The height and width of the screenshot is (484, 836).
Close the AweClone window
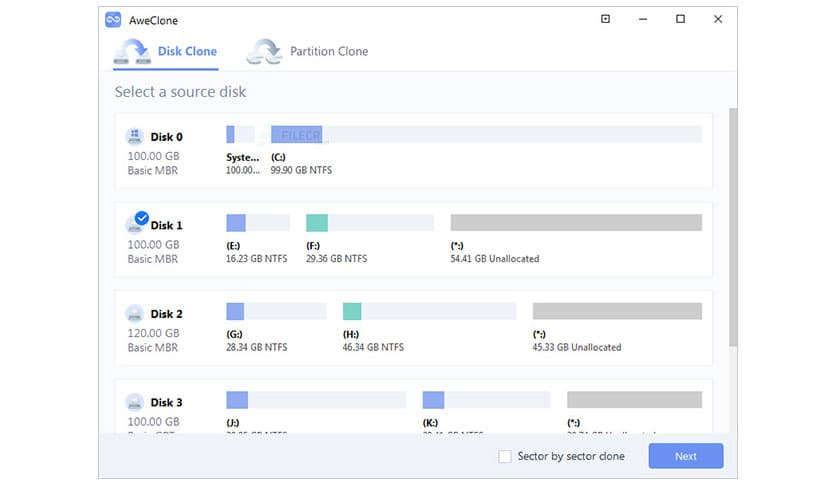[x=718, y=19]
